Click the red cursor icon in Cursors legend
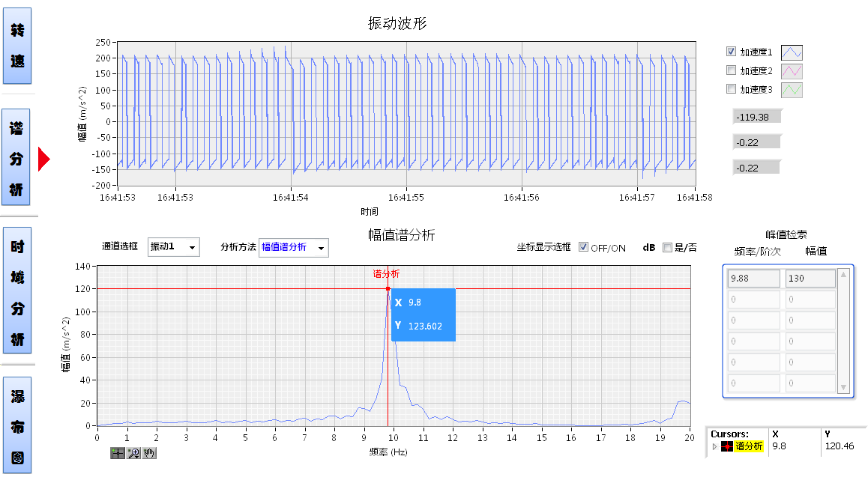868x480 pixels. click(727, 447)
